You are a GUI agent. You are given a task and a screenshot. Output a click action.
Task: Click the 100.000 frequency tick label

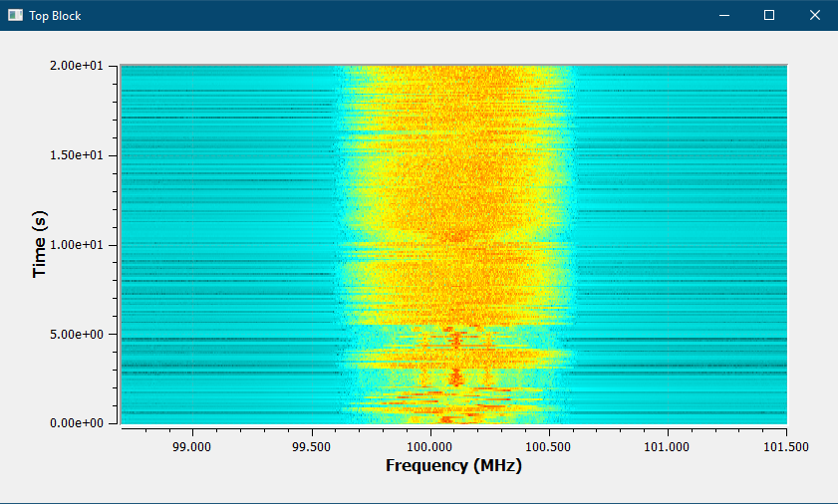430,447
